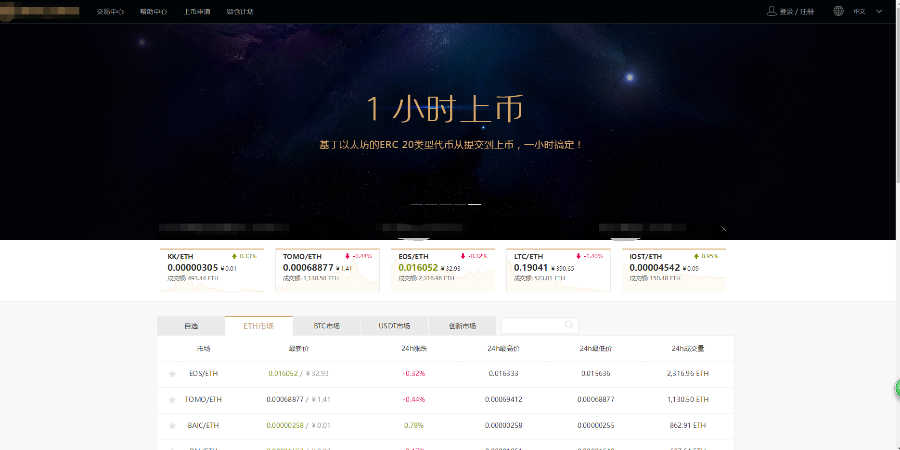Click the green floating widget at right edge
Viewport: 900px width, 450px height.
(896, 390)
